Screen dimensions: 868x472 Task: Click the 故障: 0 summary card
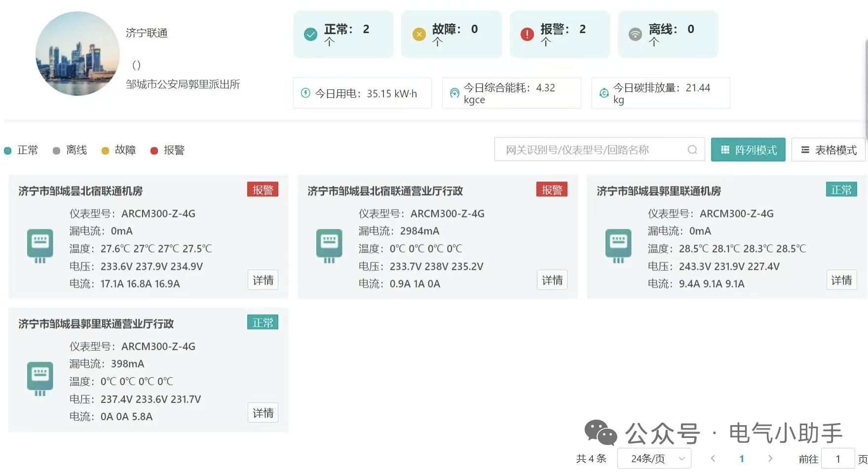point(452,34)
